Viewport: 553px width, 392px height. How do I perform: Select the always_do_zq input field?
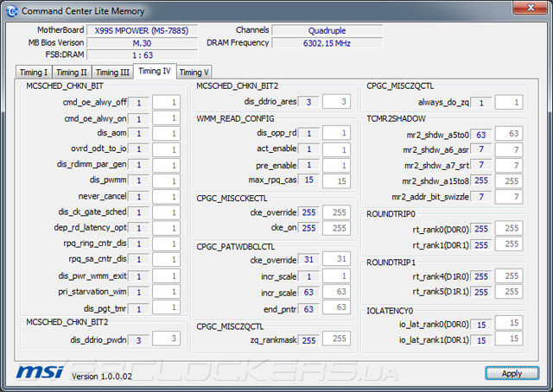(509, 102)
